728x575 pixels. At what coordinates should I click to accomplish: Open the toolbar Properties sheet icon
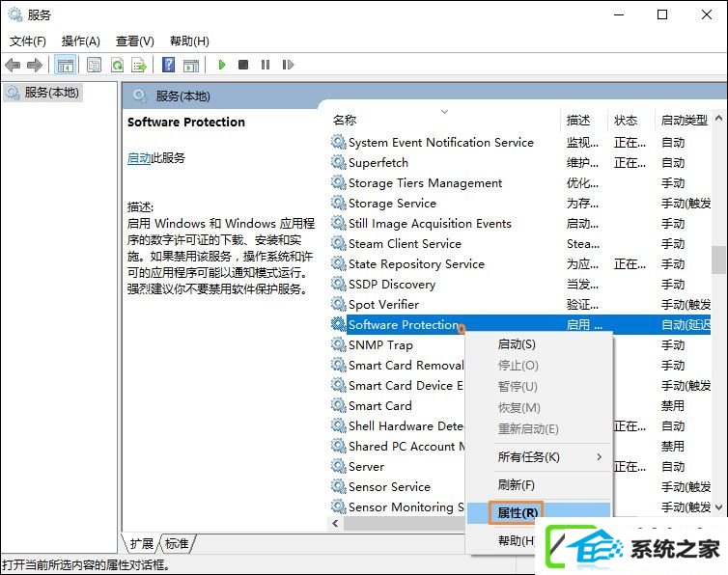tap(95, 65)
